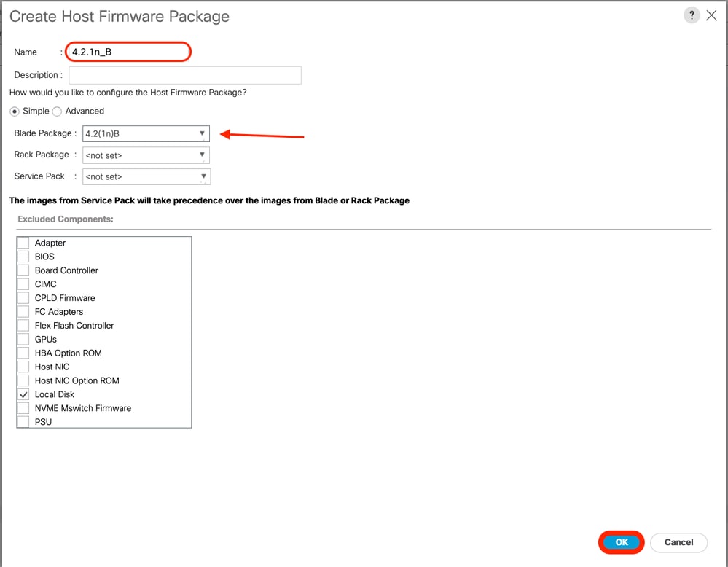Viewport: 728px width, 567px height.
Task: Close the Create Host Firmware Package dialog
Action: [x=711, y=15]
